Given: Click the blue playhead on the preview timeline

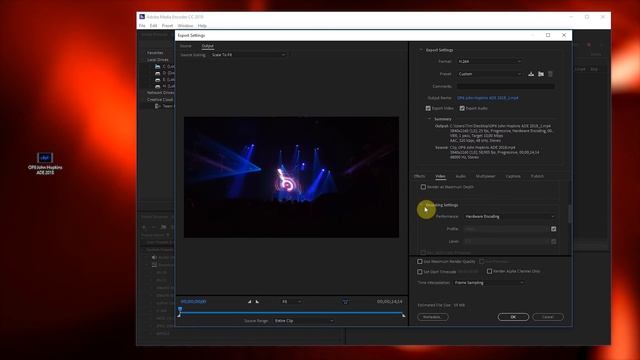Looking at the screenshot, I should point(180,309).
